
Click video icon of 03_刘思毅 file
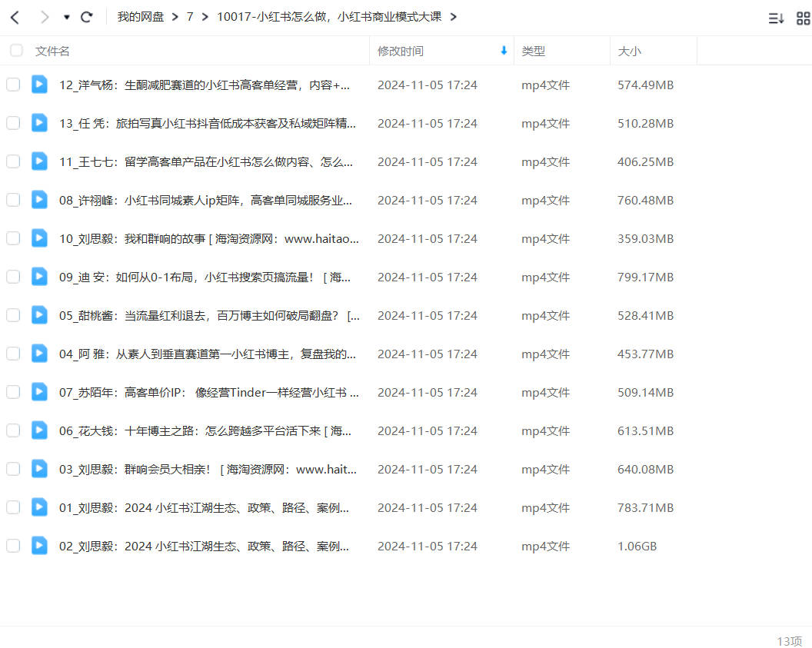(x=39, y=468)
